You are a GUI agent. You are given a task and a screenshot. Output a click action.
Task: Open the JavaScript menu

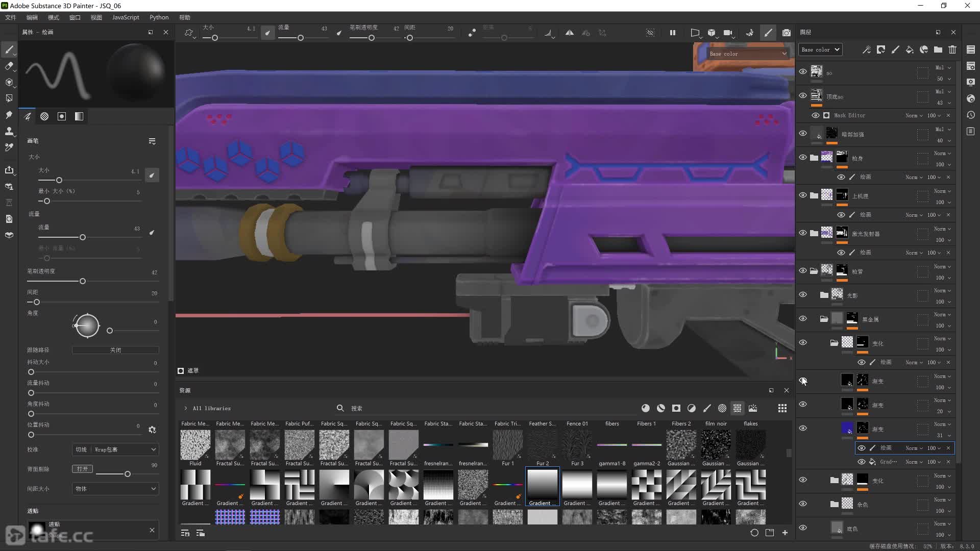126,17
